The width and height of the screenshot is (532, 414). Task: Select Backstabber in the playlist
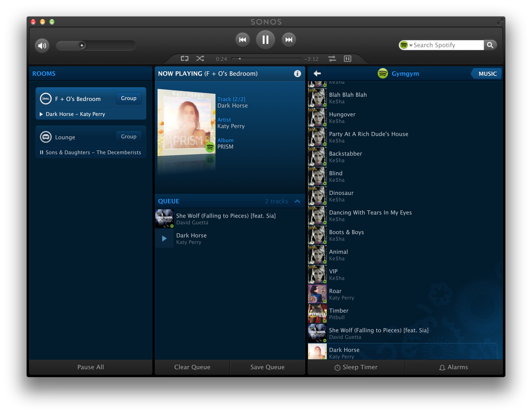coord(405,157)
